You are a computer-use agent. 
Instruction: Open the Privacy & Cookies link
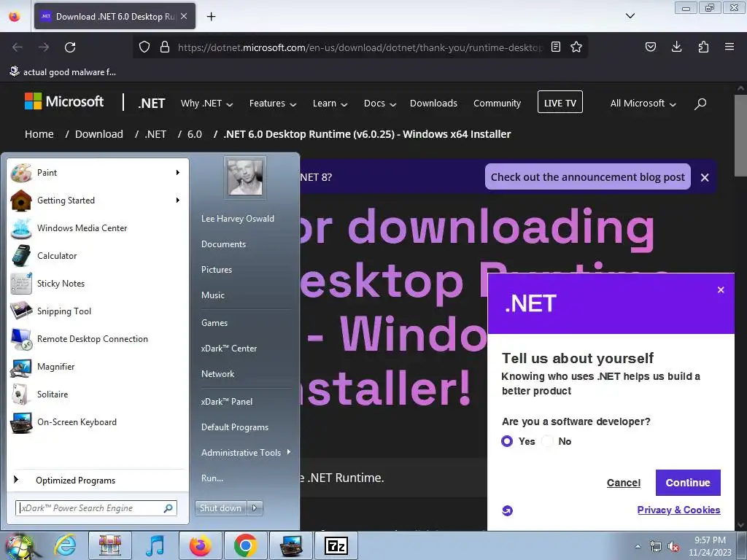(x=678, y=510)
